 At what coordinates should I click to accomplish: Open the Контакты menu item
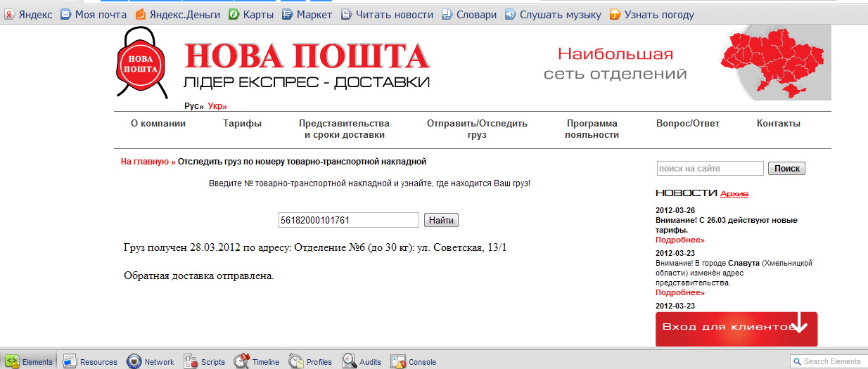click(779, 124)
